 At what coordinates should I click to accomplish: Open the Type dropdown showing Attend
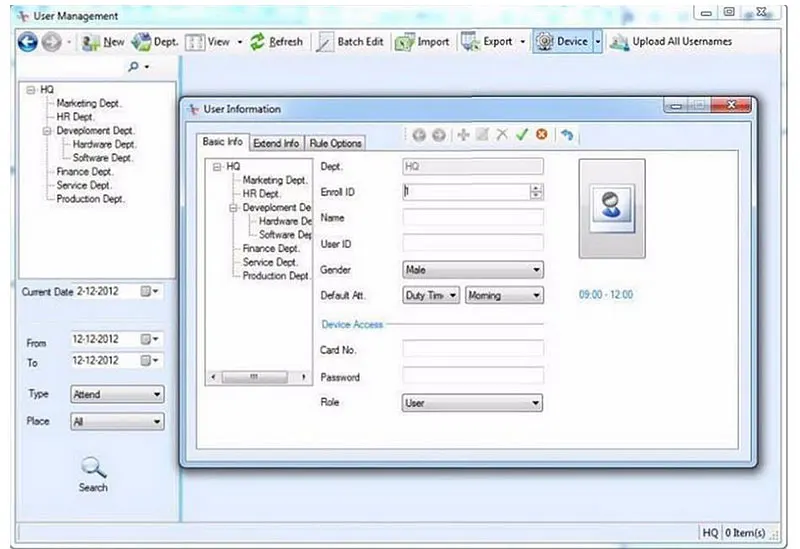pos(117,394)
